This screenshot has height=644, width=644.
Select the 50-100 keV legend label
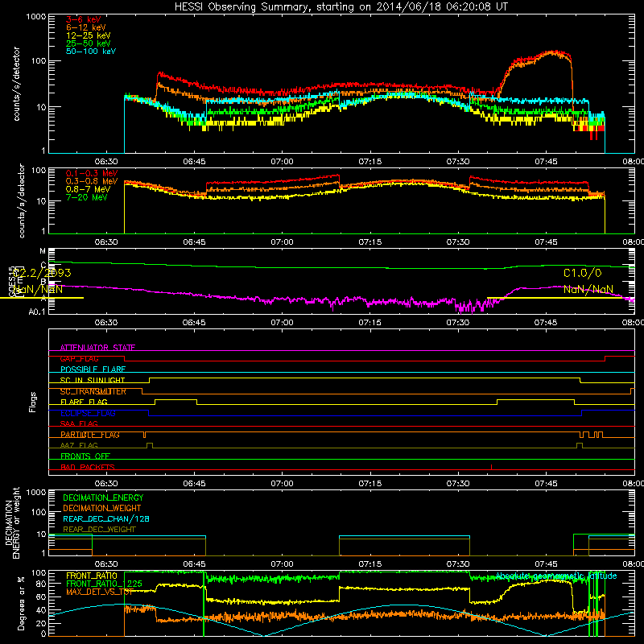tap(91, 52)
